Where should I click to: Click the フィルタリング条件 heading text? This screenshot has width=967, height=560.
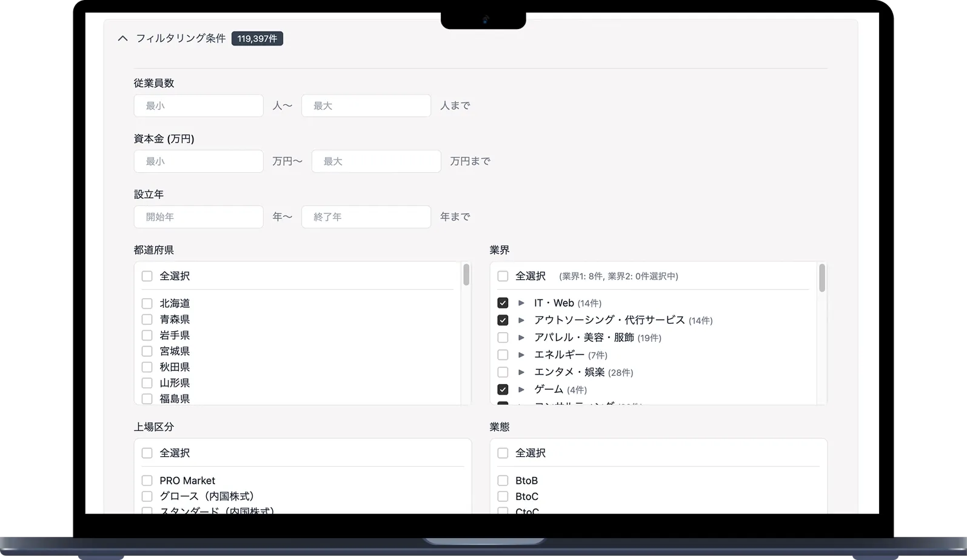(x=181, y=38)
